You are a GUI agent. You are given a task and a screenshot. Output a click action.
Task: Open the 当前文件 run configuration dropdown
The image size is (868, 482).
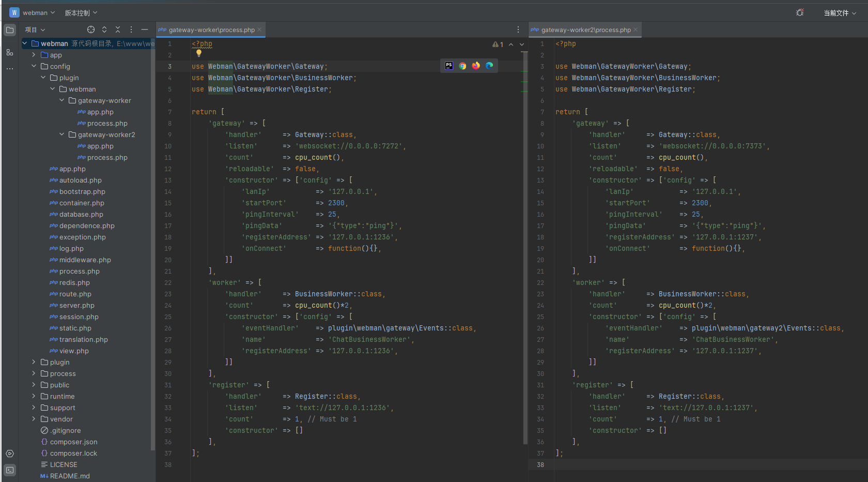click(840, 12)
